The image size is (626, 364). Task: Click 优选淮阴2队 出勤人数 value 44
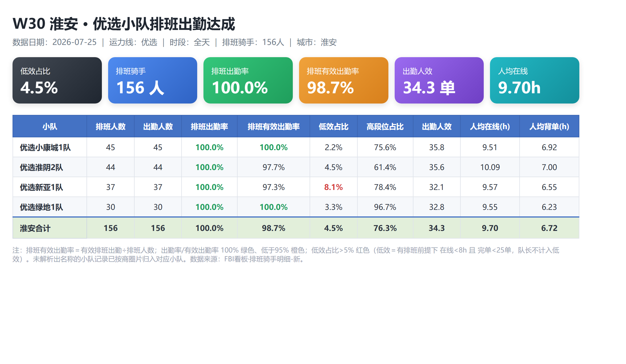[158, 167]
